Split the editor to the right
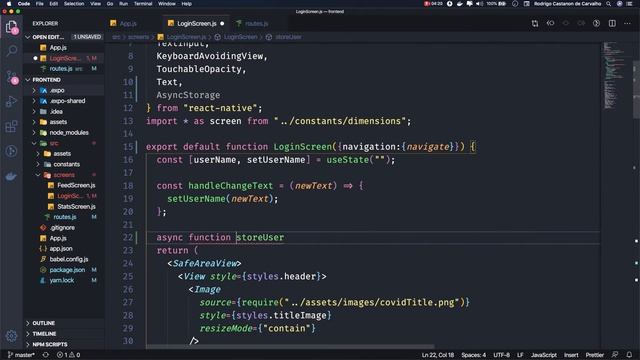This screenshot has height=360, width=640. click(612, 24)
